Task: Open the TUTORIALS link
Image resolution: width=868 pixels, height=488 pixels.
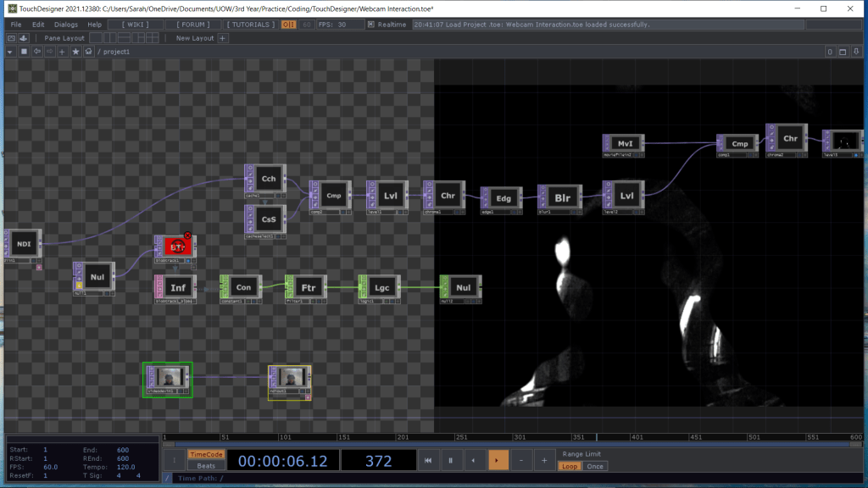Action: click(250, 25)
